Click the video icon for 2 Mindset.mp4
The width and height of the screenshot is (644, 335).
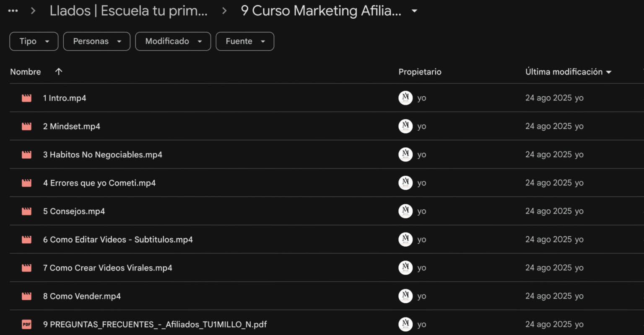[26, 126]
